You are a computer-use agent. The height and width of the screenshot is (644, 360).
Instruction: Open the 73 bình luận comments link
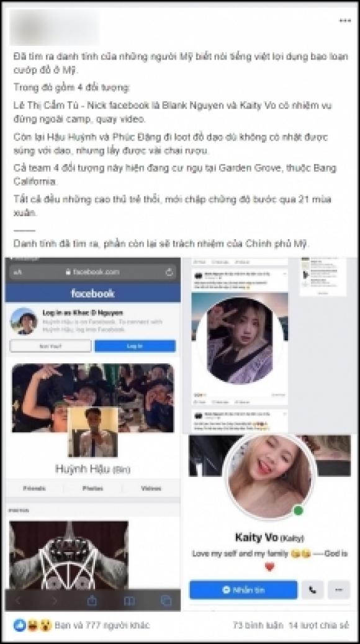coord(258,625)
